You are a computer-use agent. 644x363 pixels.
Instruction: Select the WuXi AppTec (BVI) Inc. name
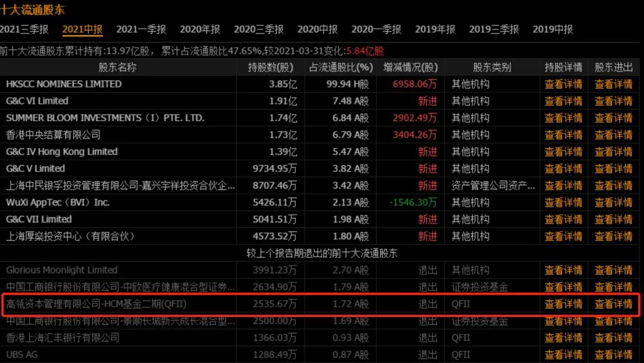pyautogui.click(x=57, y=202)
